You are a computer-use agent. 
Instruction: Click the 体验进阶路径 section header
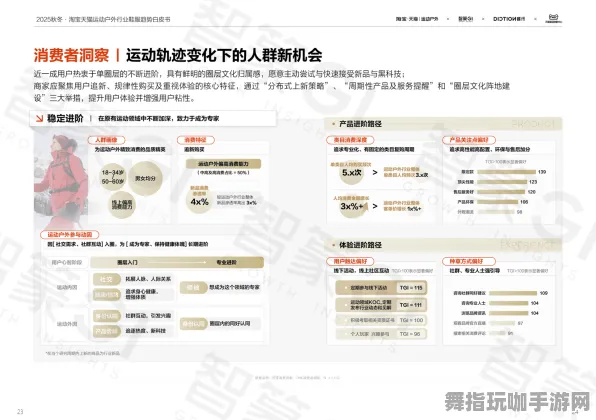click(x=360, y=245)
